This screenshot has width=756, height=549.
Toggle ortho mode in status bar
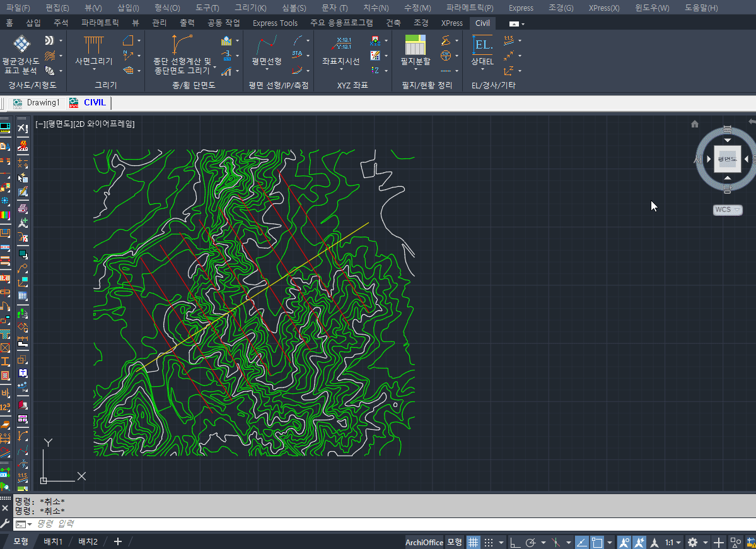point(515,542)
